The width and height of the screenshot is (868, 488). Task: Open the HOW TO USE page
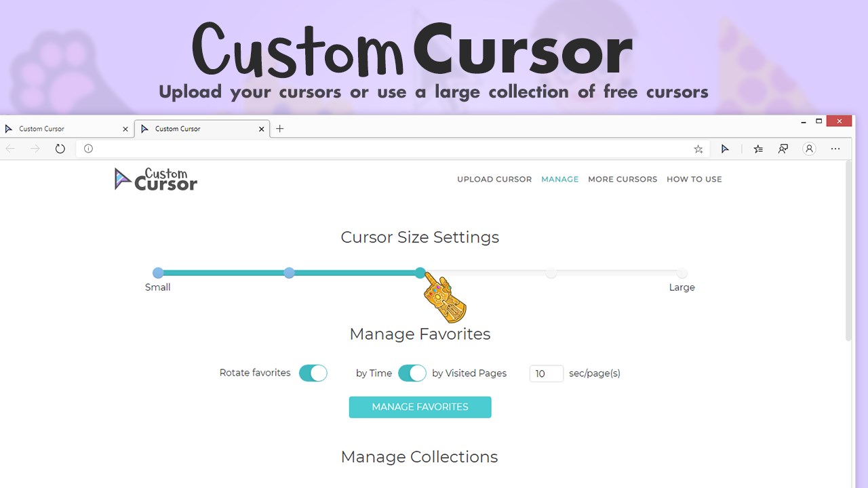[x=694, y=180]
